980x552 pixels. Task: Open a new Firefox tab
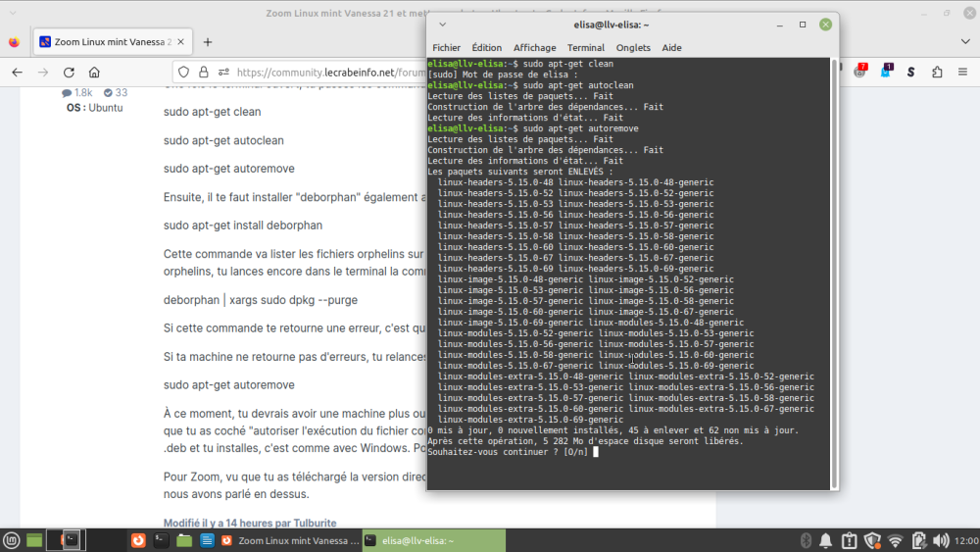tap(207, 42)
